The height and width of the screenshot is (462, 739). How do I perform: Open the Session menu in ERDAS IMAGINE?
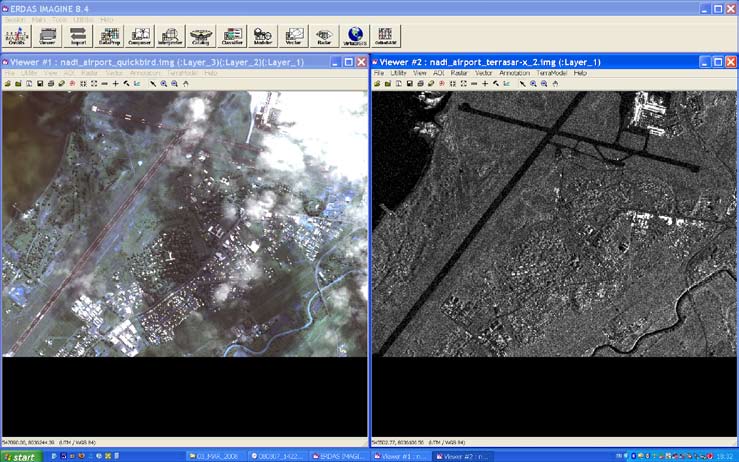tap(13, 19)
